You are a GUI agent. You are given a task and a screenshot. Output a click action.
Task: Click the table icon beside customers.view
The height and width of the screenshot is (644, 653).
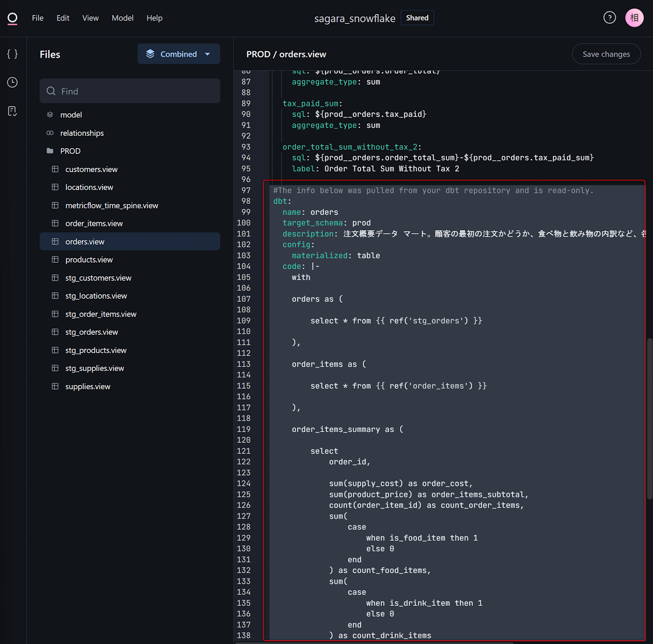[x=55, y=169]
